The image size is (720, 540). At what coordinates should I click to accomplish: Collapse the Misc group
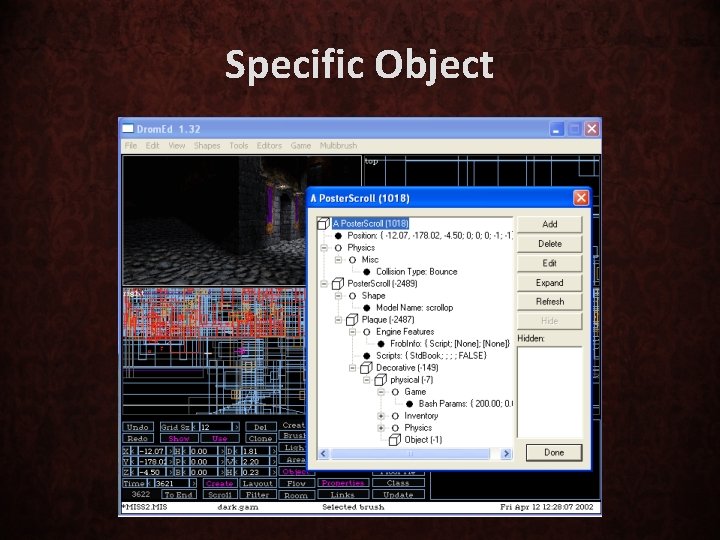click(x=338, y=260)
